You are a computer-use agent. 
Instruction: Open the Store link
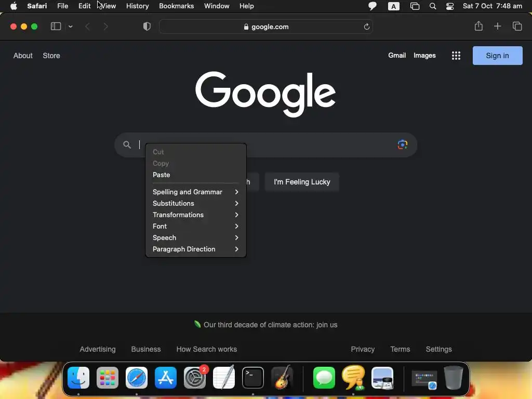coord(51,56)
